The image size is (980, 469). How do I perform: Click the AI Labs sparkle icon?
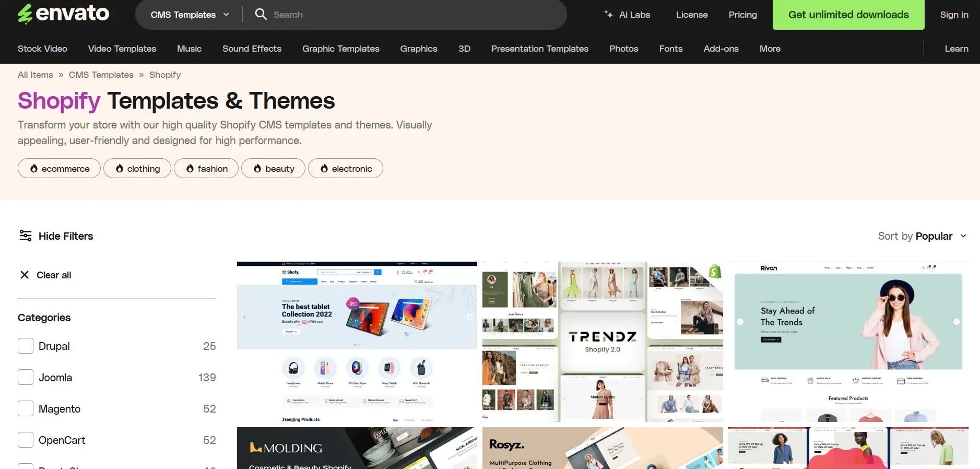coord(608,14)
